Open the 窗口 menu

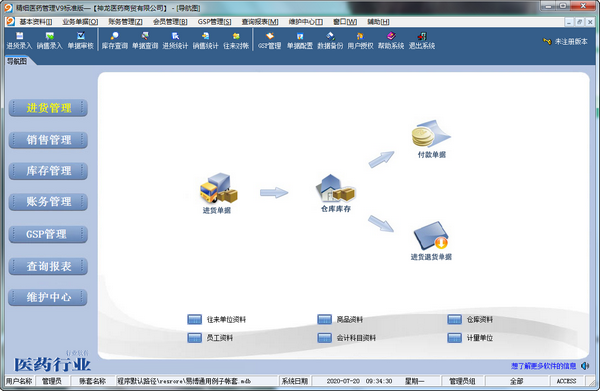[345, 22]
